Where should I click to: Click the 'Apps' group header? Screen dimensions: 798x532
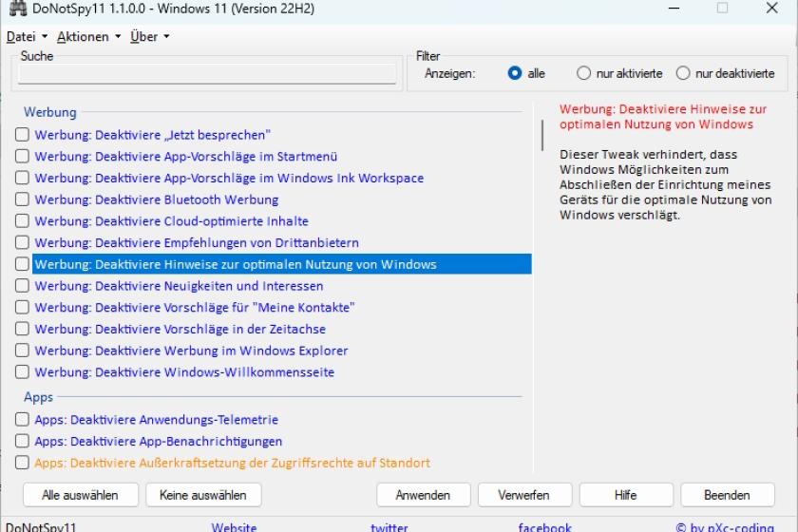pos(38,397)
